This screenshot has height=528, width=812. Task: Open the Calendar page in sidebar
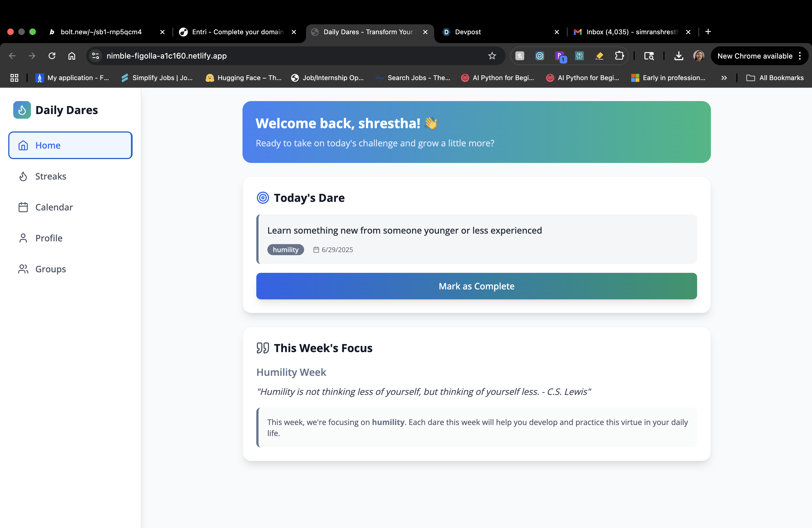(54, 207)
